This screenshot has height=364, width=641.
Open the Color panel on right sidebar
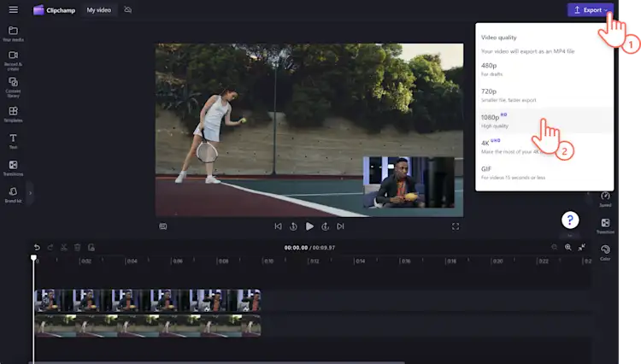click(x=605, y=252)
